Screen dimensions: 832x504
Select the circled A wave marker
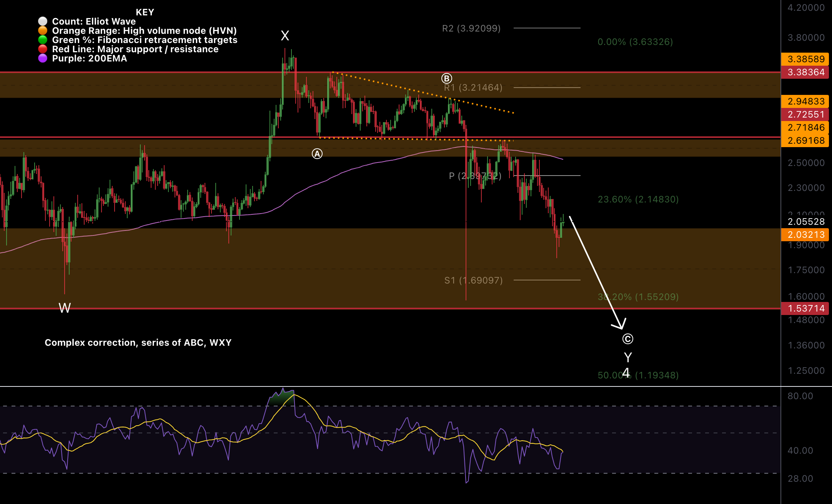[x=317, y=154]
